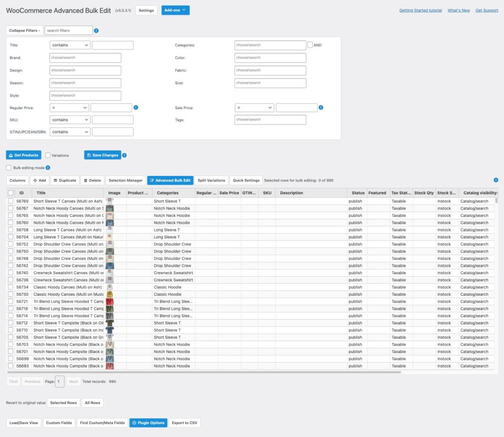Enable Bulk editing mode checkbox
The image size is (504, 437).
[x=8, y=168]
